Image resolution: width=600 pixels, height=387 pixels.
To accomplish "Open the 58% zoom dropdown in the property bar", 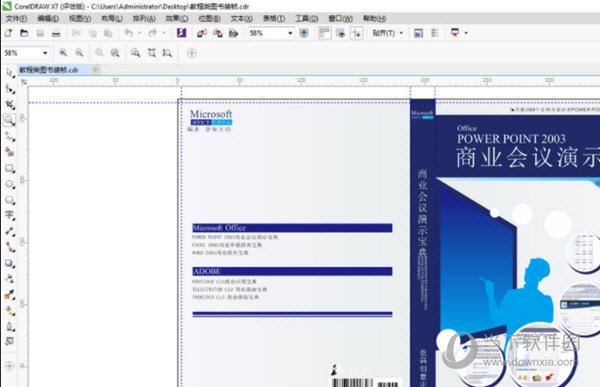I will (x=45, y=53).
